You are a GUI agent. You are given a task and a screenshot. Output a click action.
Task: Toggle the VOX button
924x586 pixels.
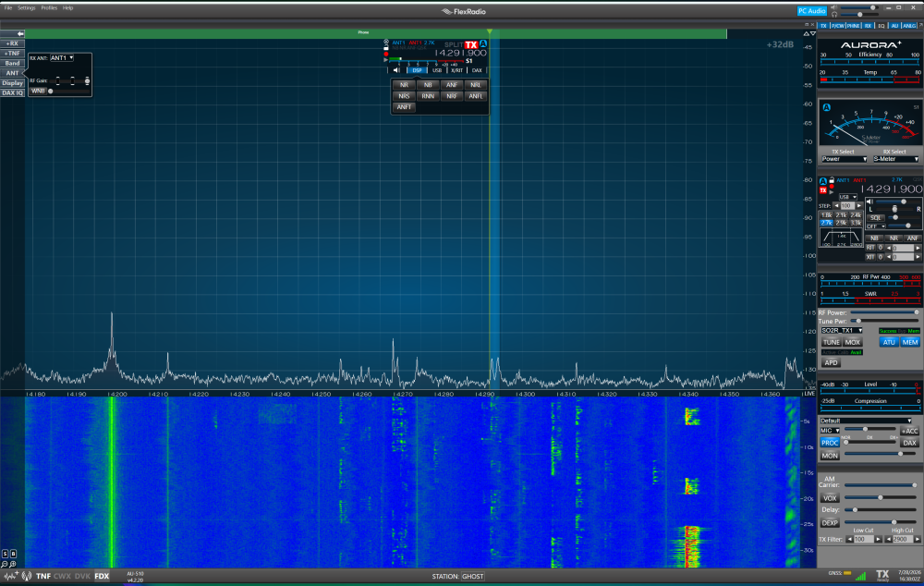[x=830, y=498]
